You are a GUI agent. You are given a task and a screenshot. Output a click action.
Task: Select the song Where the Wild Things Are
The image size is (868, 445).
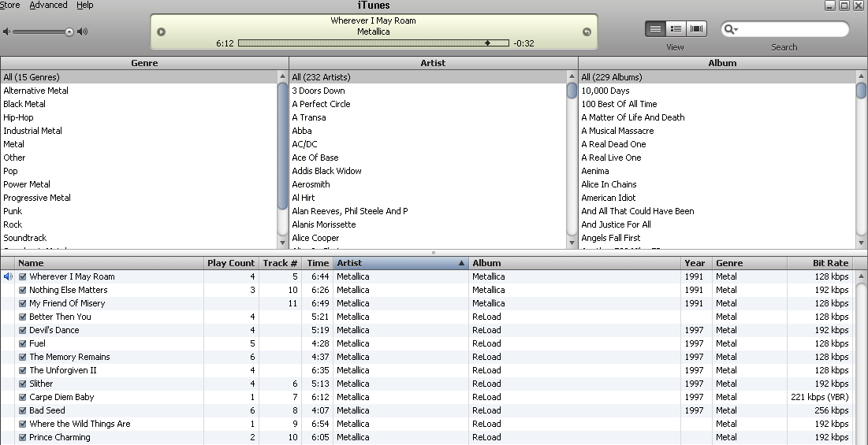pos(80,424)
